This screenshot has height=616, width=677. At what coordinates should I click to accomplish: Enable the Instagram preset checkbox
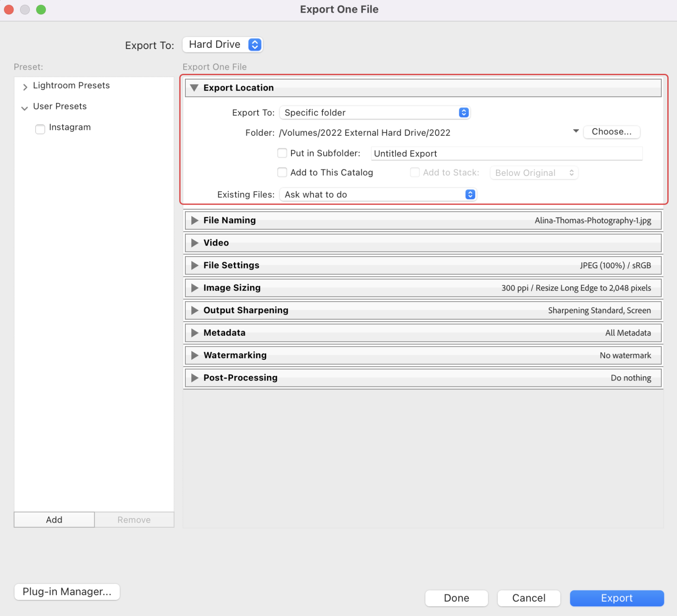[x=40, y=129]
